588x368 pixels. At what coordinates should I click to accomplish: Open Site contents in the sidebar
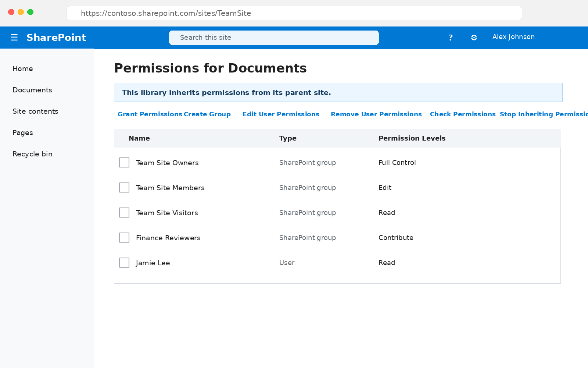click(35, 112)
